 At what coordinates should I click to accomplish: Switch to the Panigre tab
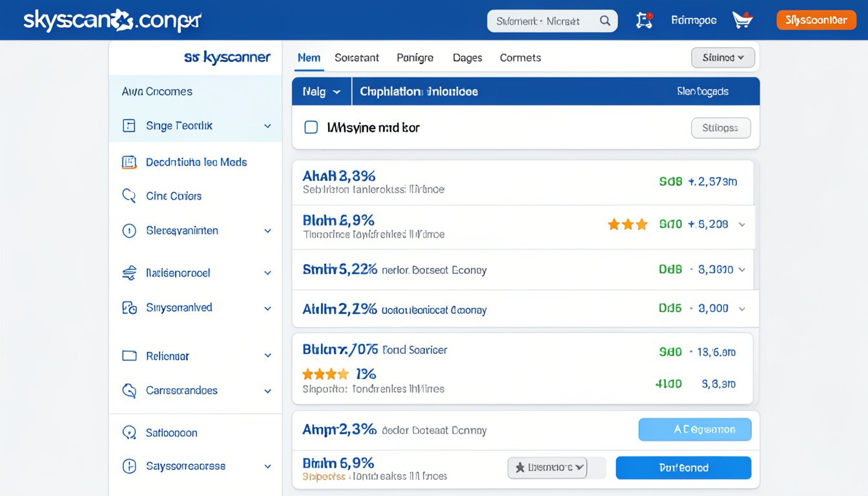click(415, 57)
